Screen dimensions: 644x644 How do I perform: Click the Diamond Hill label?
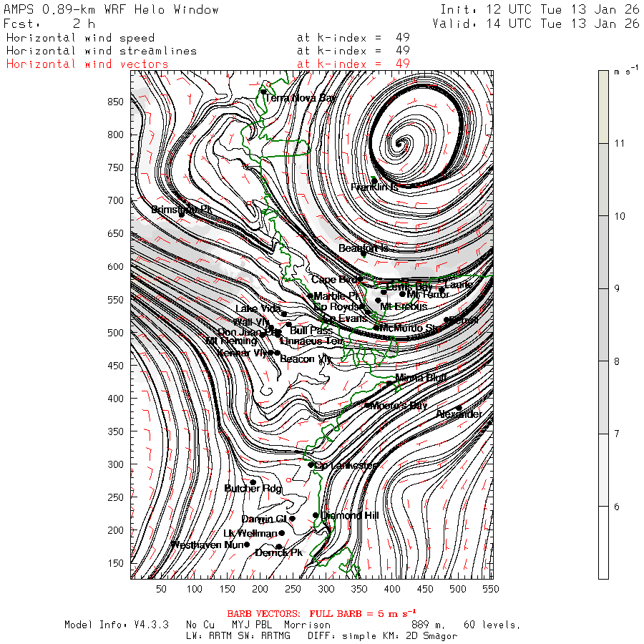(349, 515)
